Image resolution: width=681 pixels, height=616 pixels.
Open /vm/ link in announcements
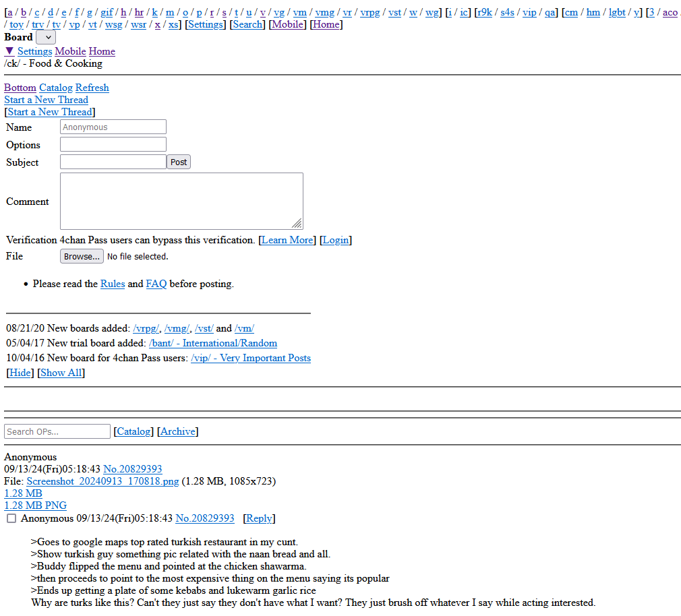[x=244, y=329]
